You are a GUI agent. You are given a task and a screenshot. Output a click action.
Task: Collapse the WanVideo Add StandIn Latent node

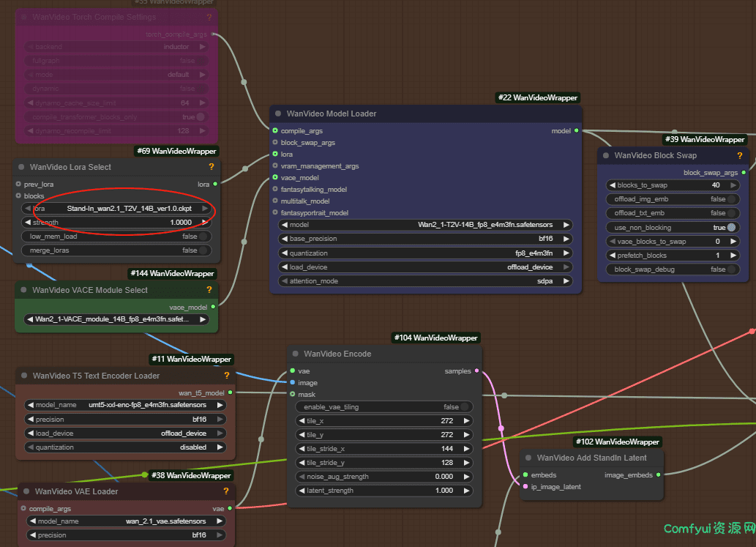(528, 458)
